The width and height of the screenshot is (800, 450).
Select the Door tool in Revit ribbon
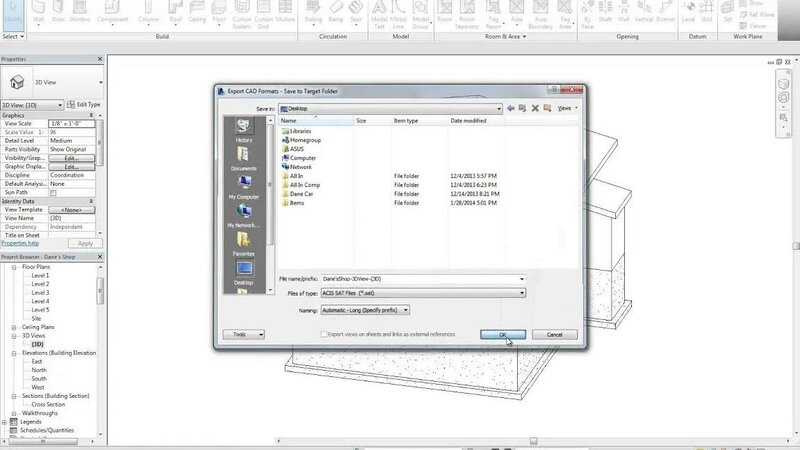pos(58,13)
